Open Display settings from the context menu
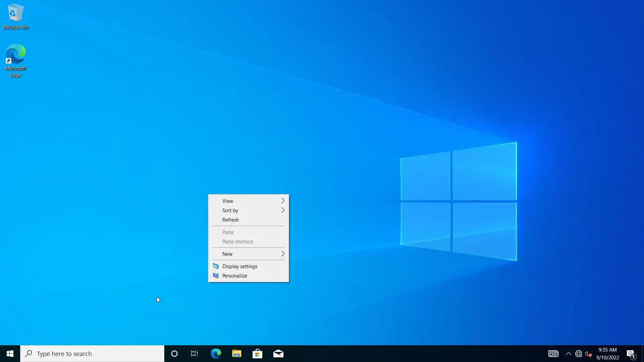This screenshot has width=644, height=362. 239,266
